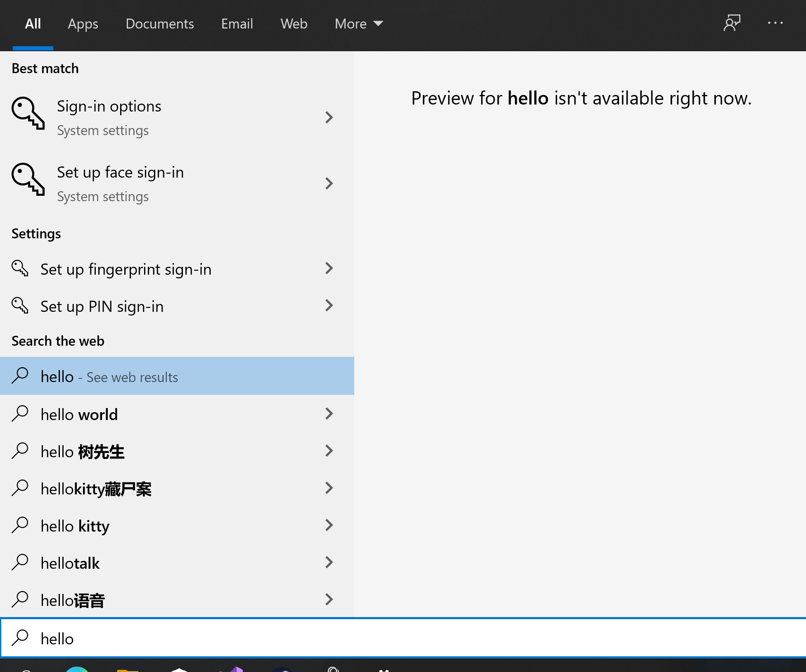This screenshot has width=806, height=672.
Task: Click the magnifier icon next to hello world
Action: coord(19,413)
